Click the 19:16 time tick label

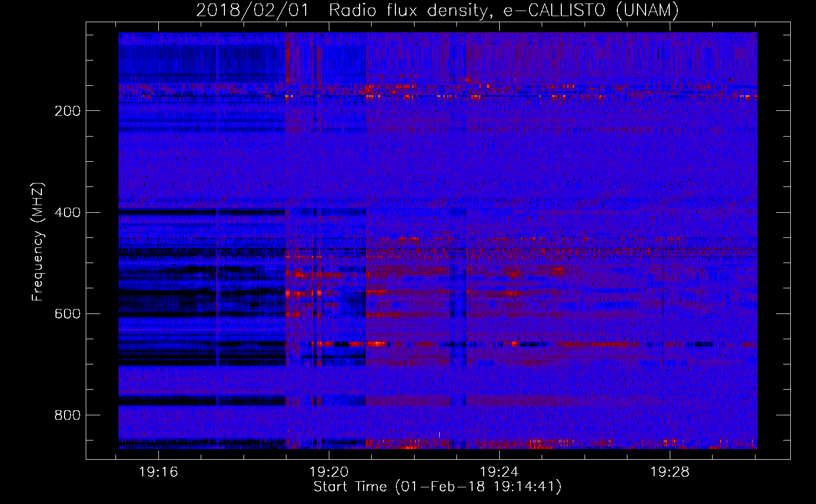(158, 472)
